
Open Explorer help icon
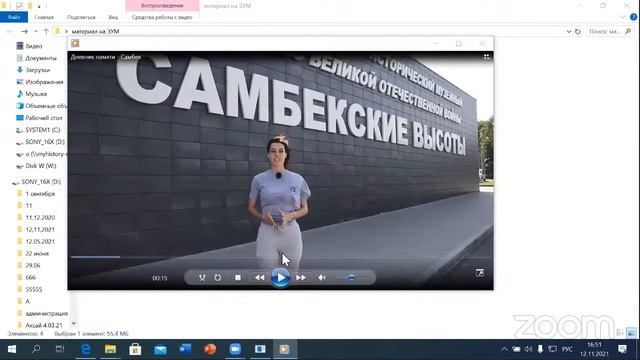coord(633,17)
